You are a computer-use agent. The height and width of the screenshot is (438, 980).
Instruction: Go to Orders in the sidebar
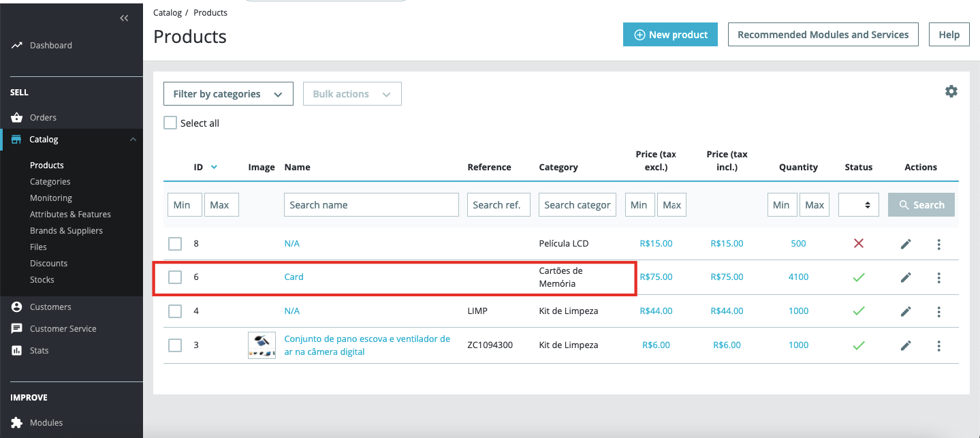(43, 118)
